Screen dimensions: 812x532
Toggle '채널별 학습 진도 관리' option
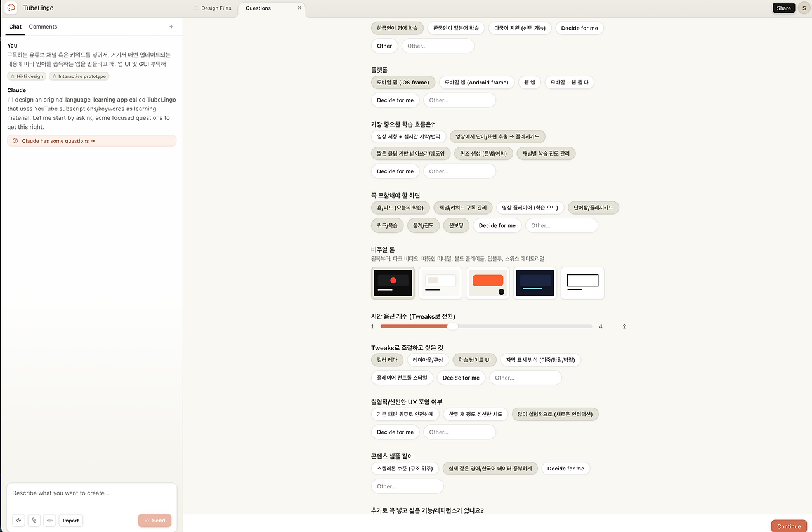[x=546, y=153]
